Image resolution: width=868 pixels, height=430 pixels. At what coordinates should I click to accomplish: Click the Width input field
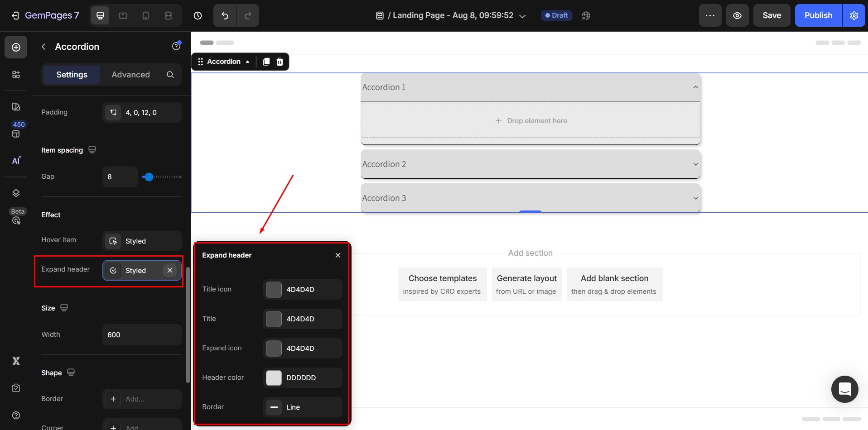(142, 335)
